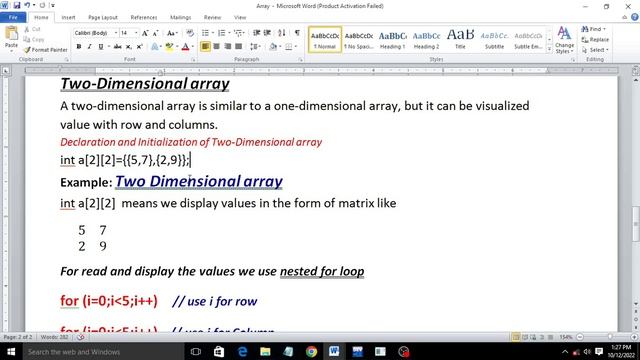Image resolution: width=640 pixels, height=360 pixels.
Task: Open the File tab
Action: point(13,18)
